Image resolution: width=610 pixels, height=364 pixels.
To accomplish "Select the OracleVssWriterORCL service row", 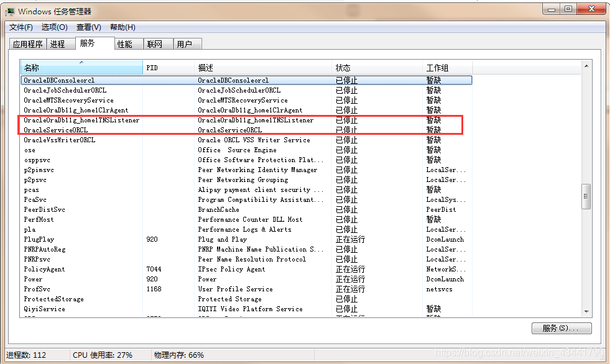I will tap(246, 140).
